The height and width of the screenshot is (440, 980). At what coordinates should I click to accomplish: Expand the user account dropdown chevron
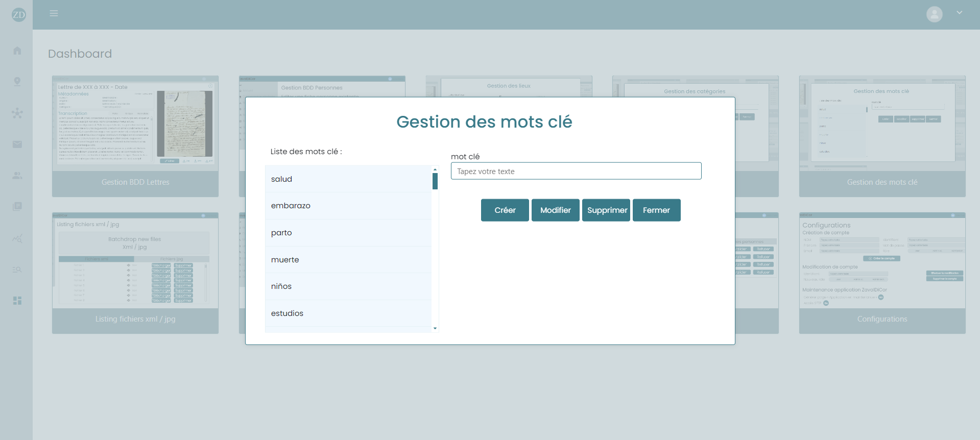coord(959,13)
